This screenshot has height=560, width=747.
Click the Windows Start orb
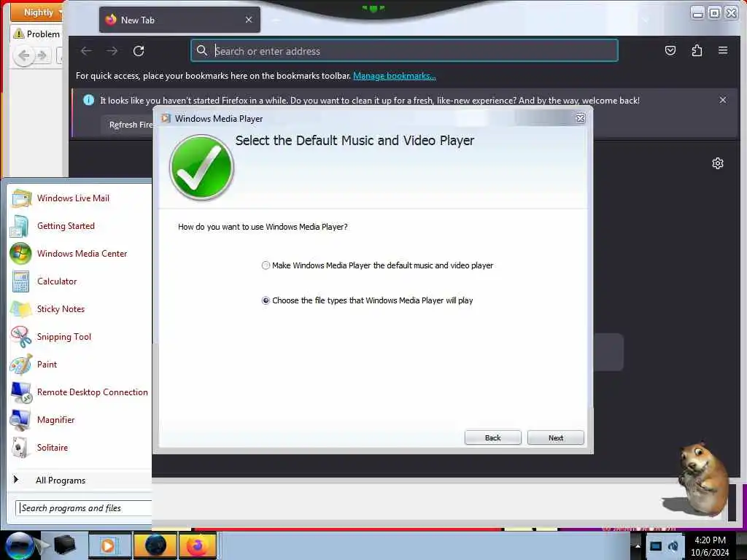[x=19, y=545]
